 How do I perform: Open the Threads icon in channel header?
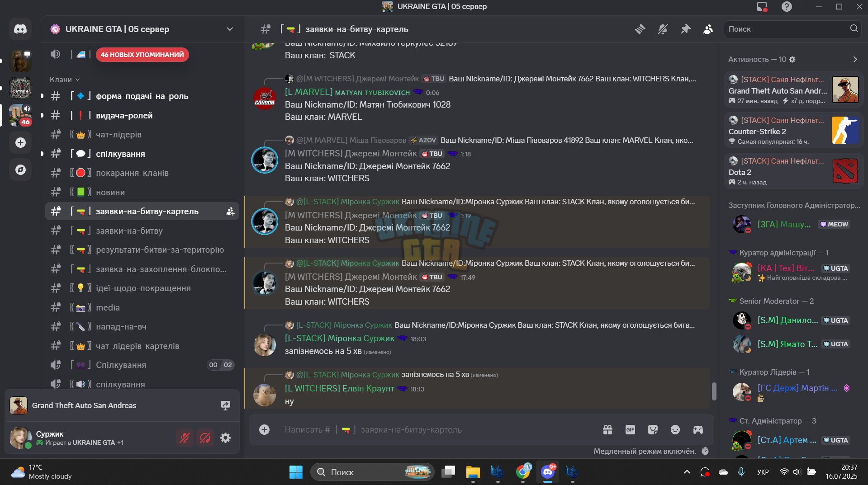click(640, 29)
